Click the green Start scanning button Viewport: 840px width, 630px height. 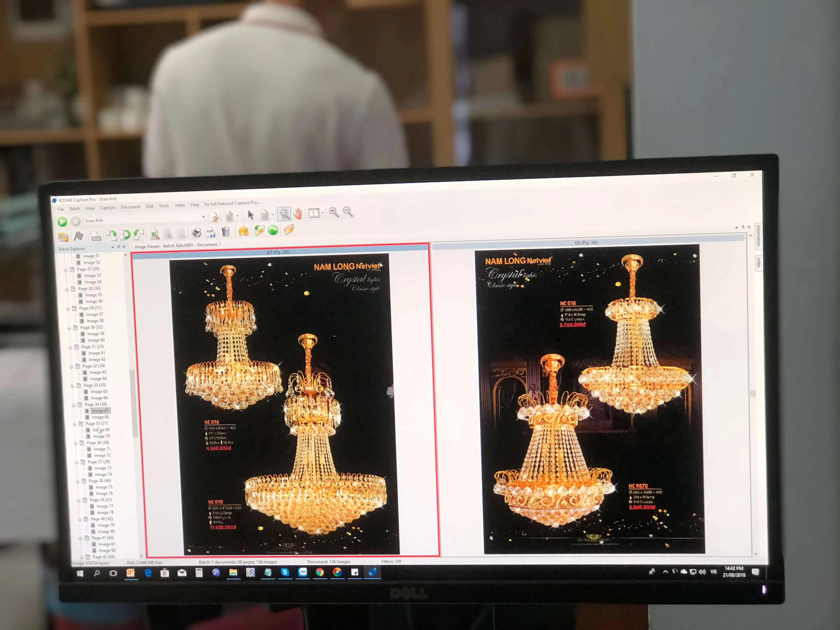[62, 221]
